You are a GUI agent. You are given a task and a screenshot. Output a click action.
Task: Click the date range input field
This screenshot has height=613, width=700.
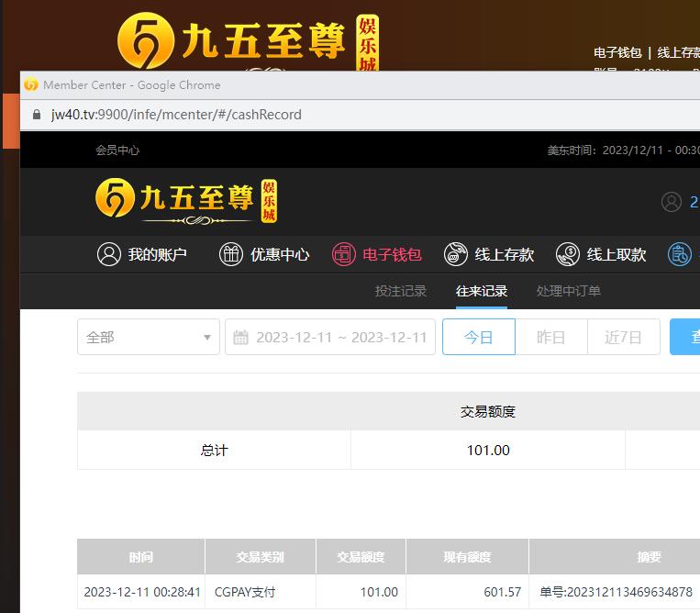[x=330, y=337]
